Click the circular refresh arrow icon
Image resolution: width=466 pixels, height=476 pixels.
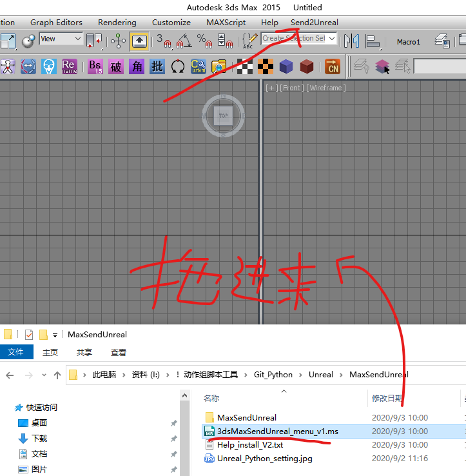point(178,66)
